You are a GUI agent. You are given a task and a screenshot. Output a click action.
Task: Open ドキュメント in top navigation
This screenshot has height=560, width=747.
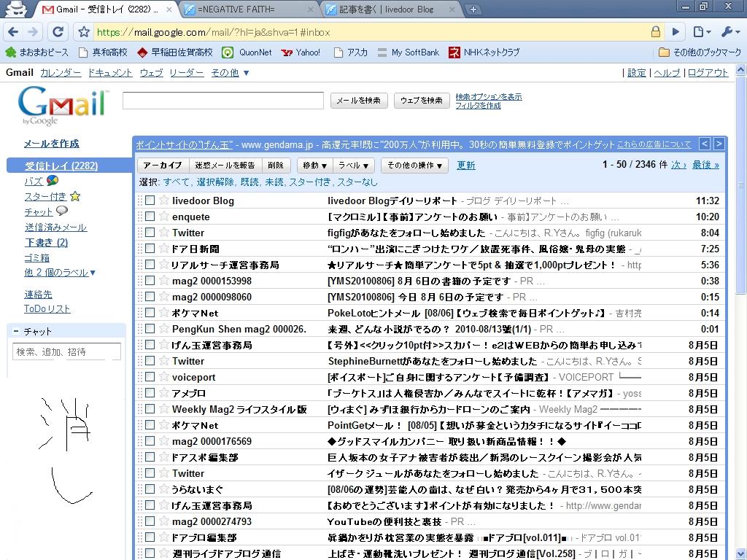(x=110, y=73)
